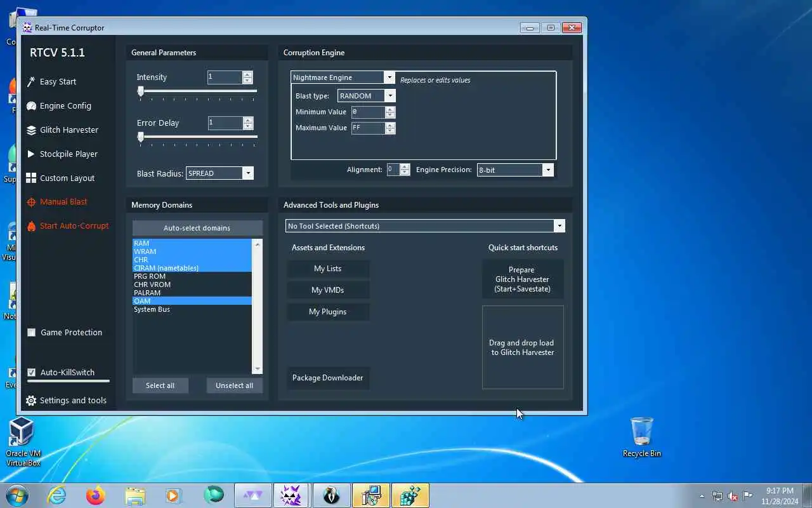
Task: Increase Alignment spinner value
Action: pyautogui.click(x=405, y=167)
